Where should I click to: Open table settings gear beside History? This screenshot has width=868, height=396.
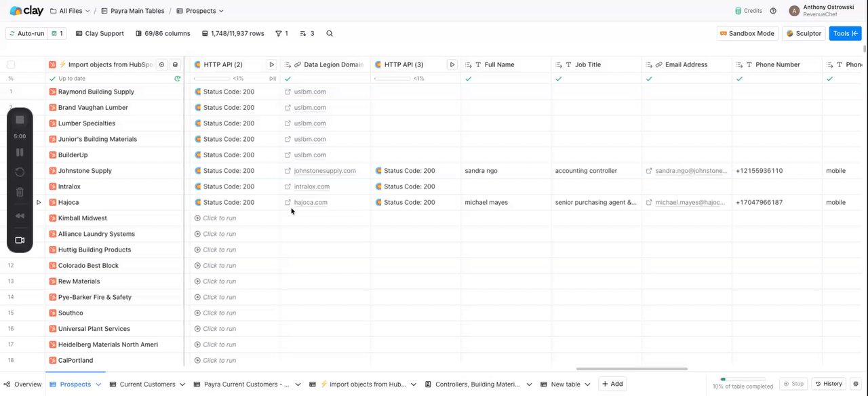click(855, 384)
